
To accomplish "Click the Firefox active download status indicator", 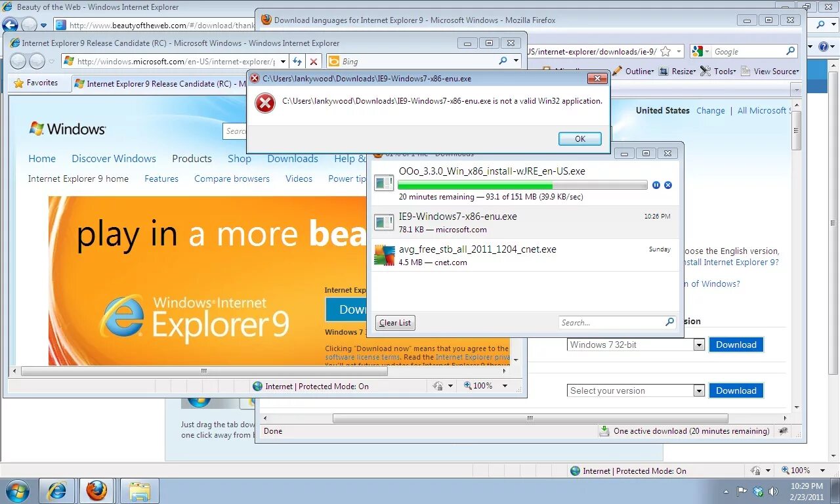I will pyautogui.click(x=684, y=431).
